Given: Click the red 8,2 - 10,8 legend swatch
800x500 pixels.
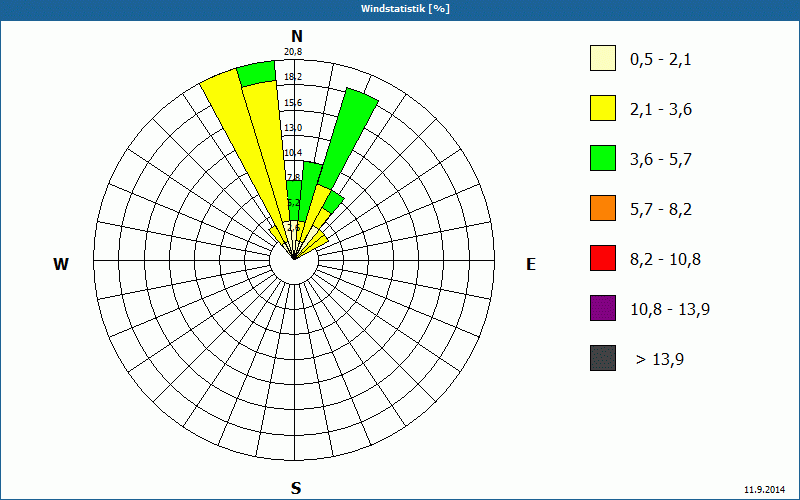Looking at the screenshot, I should [603, 258].
